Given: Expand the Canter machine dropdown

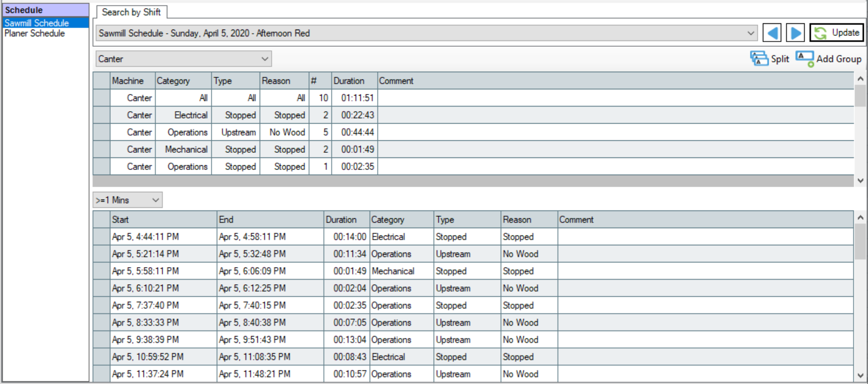Looking at the screenshot, I should click(x=265, y=59).
